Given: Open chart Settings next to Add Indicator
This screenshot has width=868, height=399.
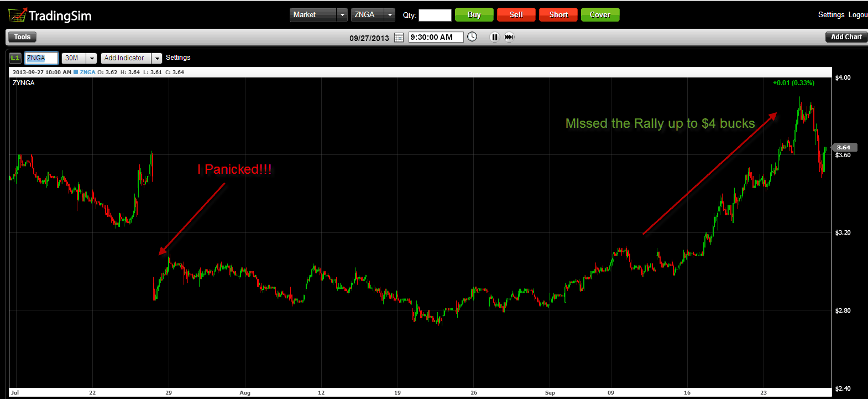Looking at the screenshot, I should click(x=178, y=58).
